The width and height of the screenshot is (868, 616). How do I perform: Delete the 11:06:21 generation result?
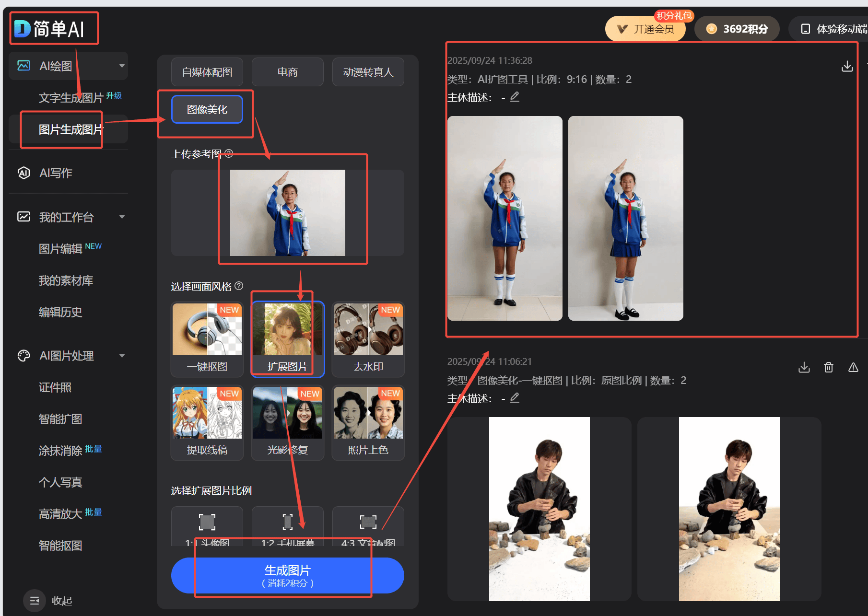tap(829, 367)
